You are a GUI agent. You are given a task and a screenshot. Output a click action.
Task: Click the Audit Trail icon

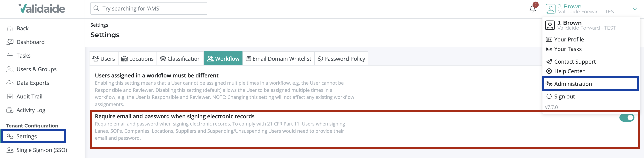[10, 96]
